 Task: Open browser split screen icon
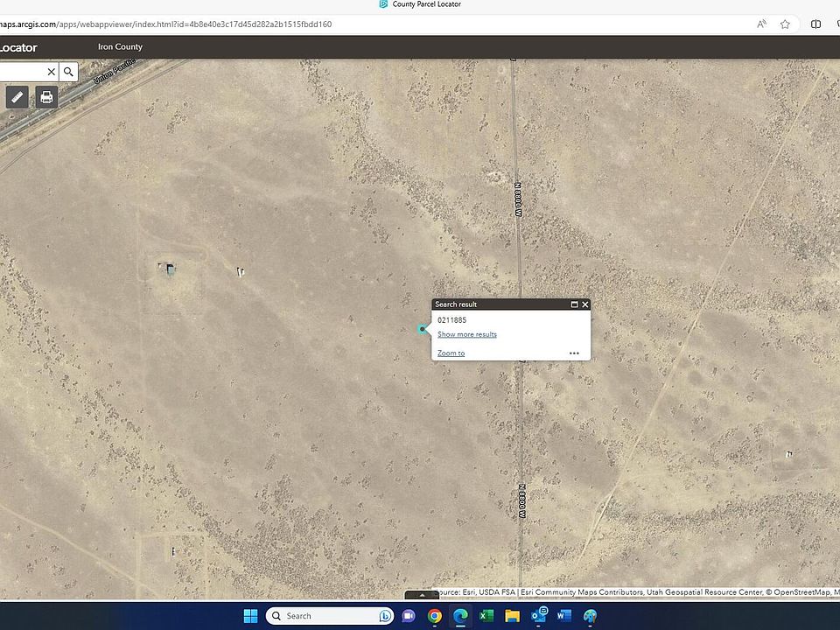[816, 24]
